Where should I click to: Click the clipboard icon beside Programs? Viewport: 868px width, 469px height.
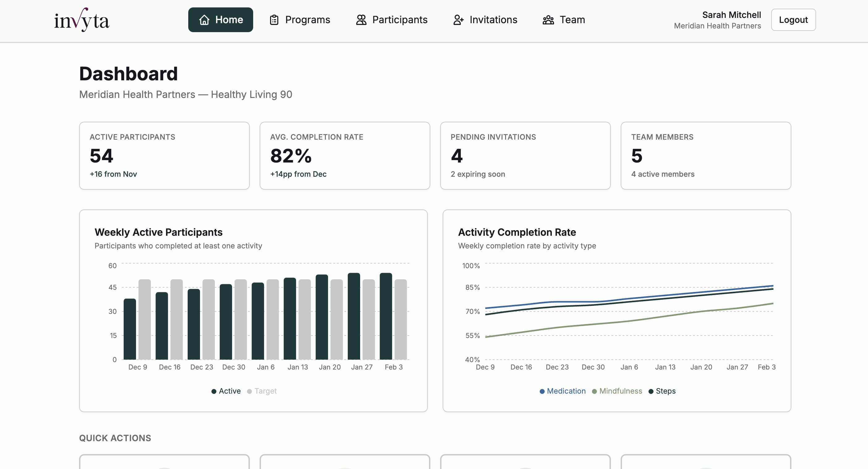tap(274, 20)
